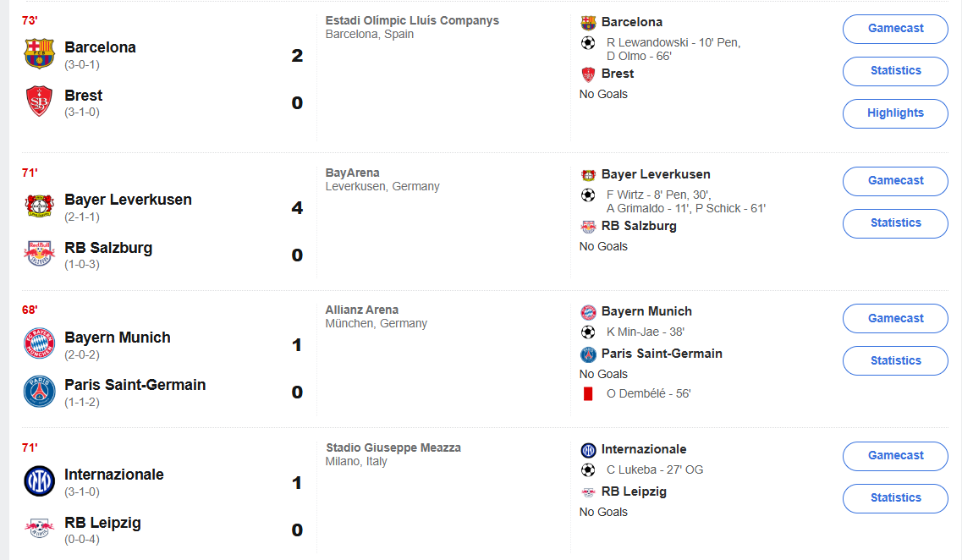Click the large Paris Saint-Germain crest
Image resolution: width=962 pixels, height=560 pixels.
[40, 391]
